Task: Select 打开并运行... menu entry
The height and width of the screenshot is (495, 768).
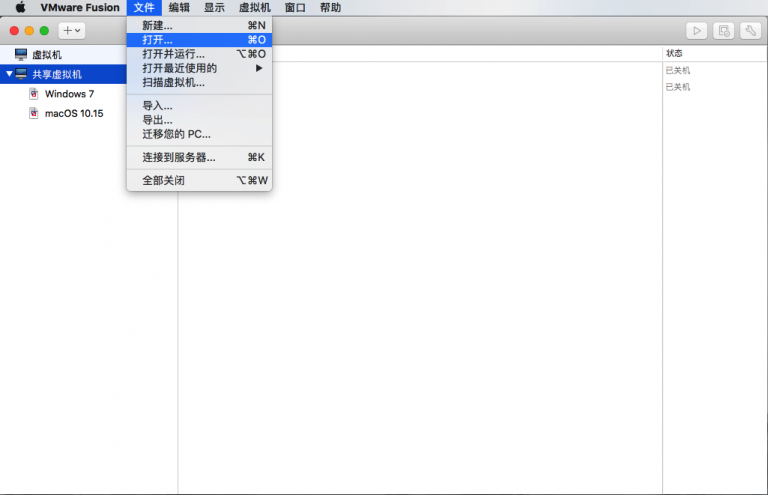Action: pos(199,54)
